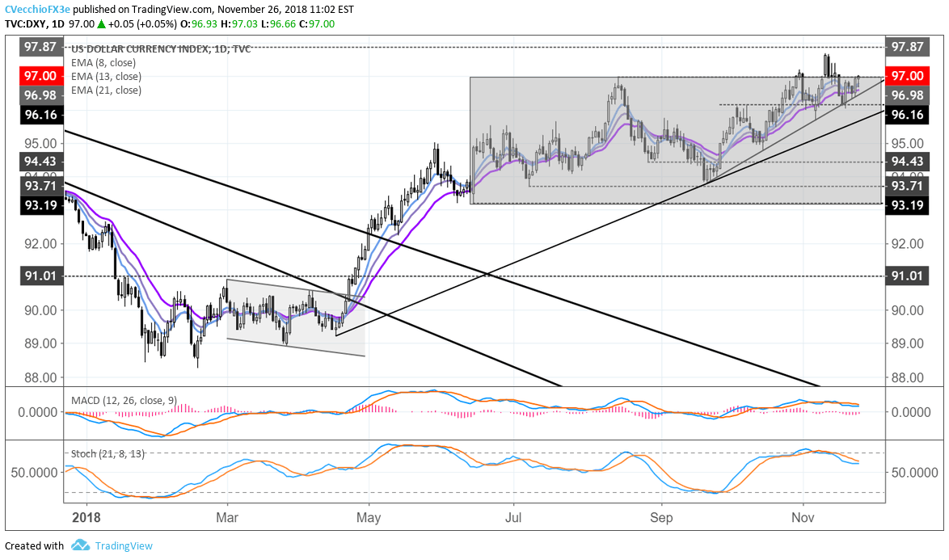This screenshot has height=560, width=949.
Task: Click the MACD 0.0000 left axis value
Action: [37, 412]
